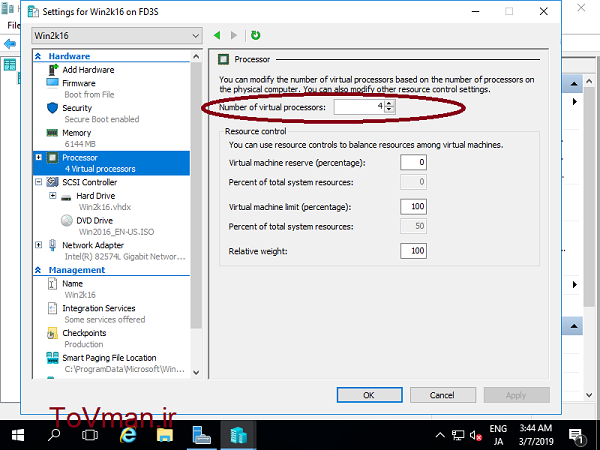Collapse the SCSI Controller node
This screenshot has height=450, width=600.
click(x=39, y=182)
